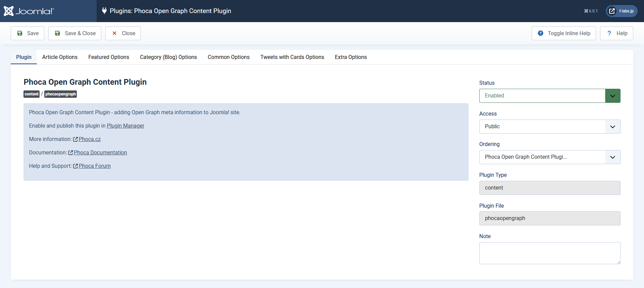The height and width of the screenshot is (288, 644).
Task: Toggle Inline Help on the toolbar
Action: (x=563, y=33)
